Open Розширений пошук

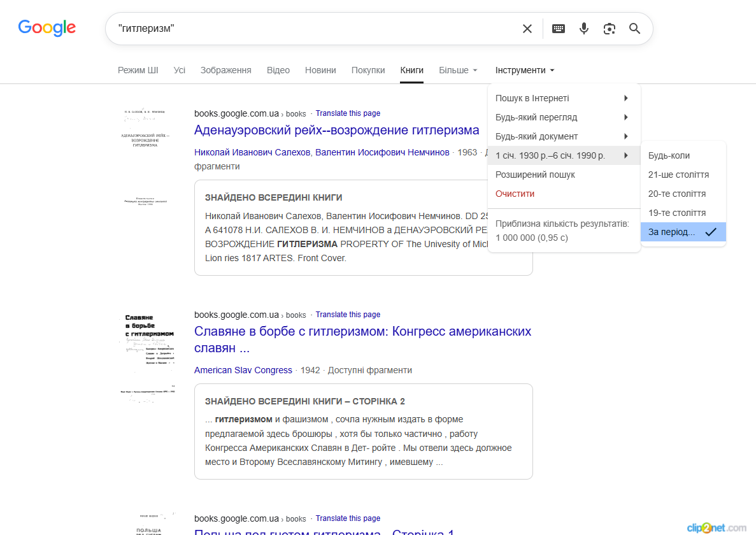pos(564,175)
